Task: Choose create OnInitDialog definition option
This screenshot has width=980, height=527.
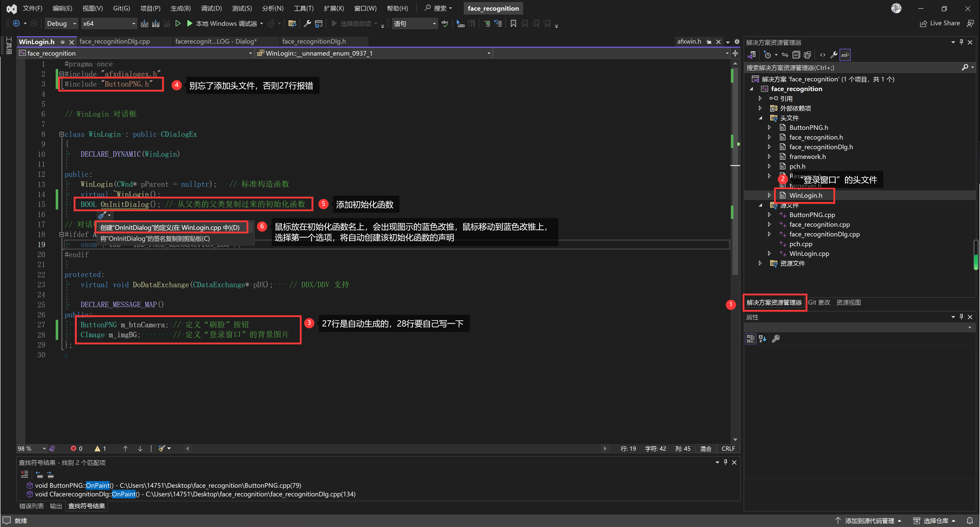Action: 170,227
